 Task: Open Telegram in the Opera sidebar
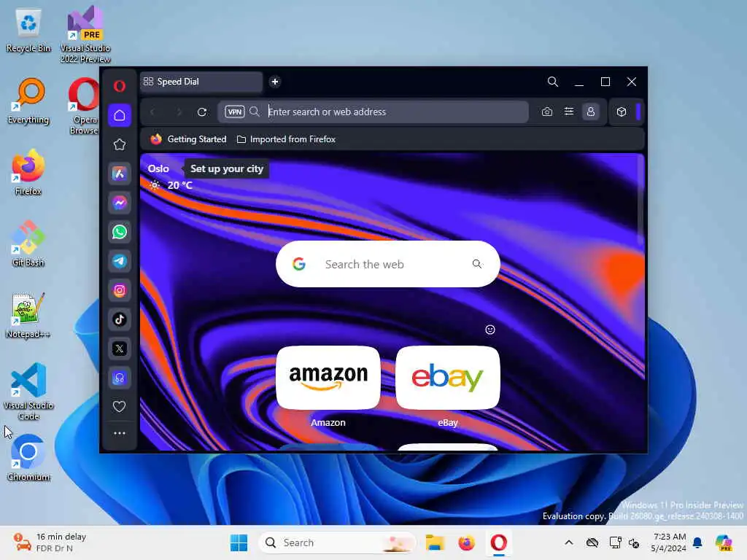coord(119,261)
